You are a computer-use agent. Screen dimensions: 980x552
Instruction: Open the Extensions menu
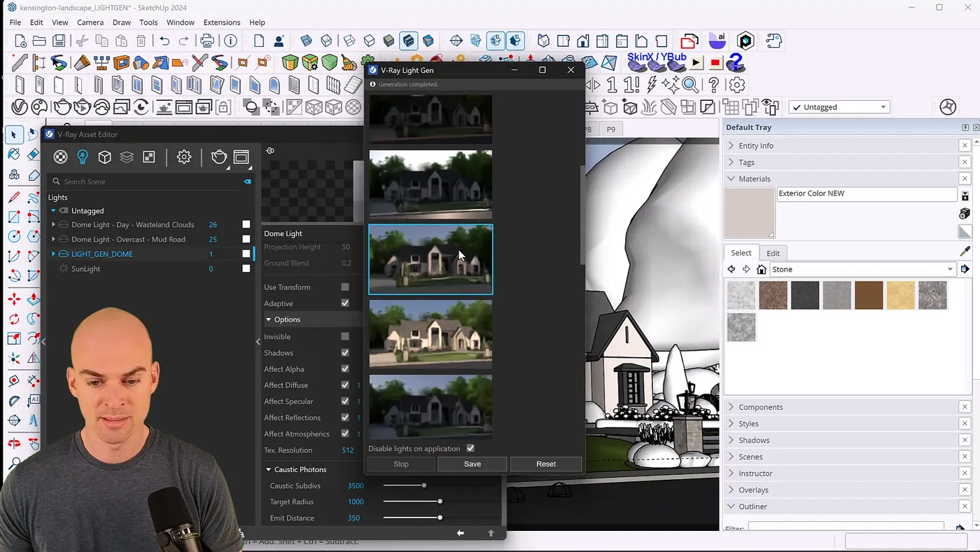click(221, 22)
